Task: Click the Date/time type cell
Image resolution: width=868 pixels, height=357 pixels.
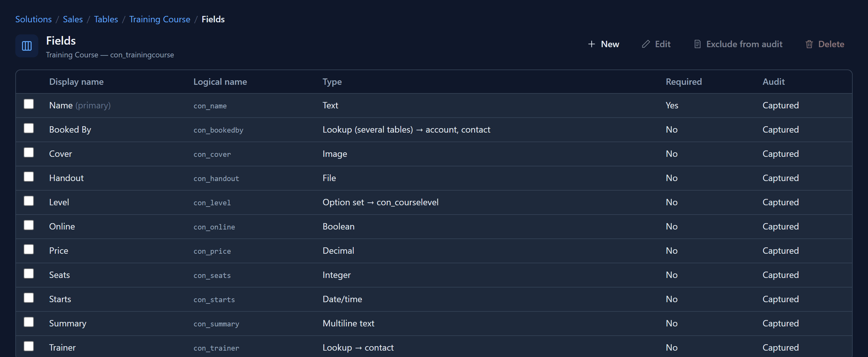Action: [342, 299]
